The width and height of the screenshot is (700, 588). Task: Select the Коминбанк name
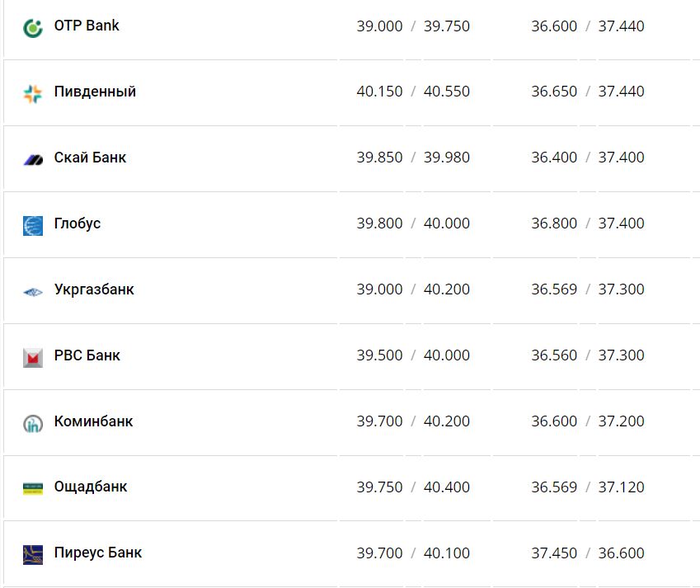[93, 421]
